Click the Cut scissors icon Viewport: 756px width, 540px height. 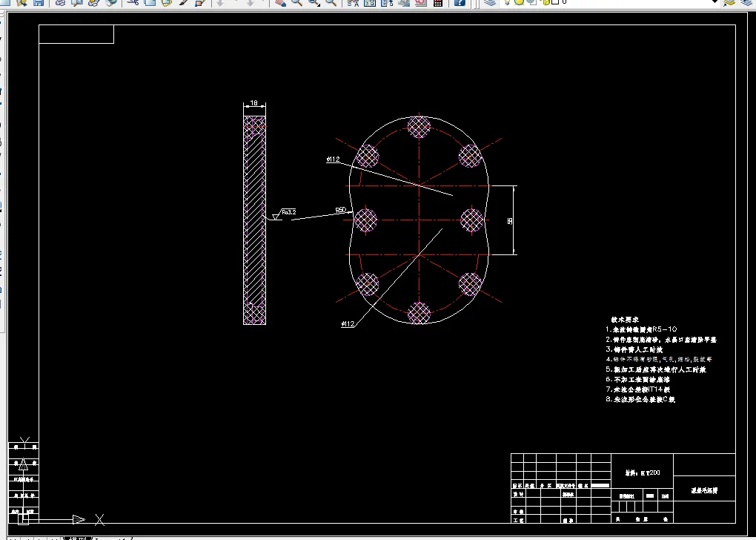pos(133,3)
